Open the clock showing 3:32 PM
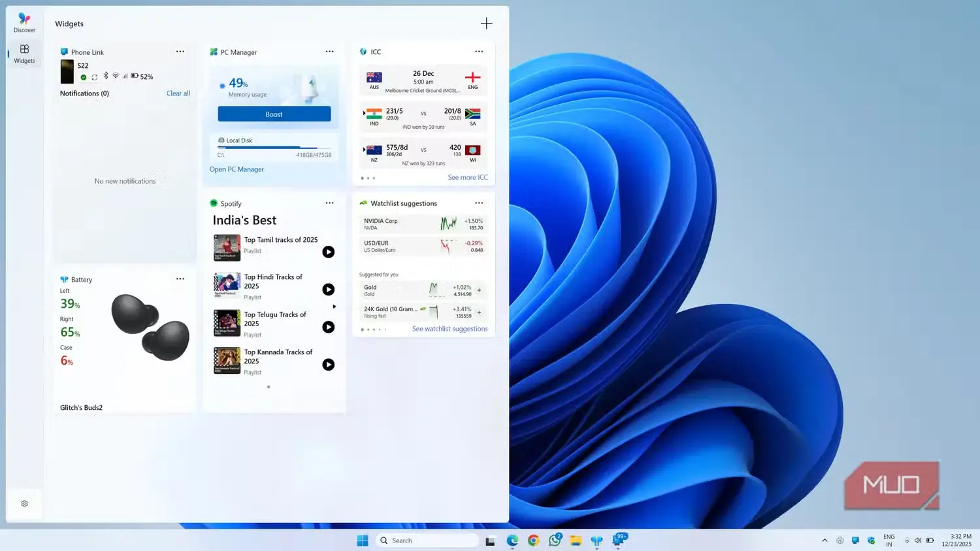980x551 pixels. point(956,541)
